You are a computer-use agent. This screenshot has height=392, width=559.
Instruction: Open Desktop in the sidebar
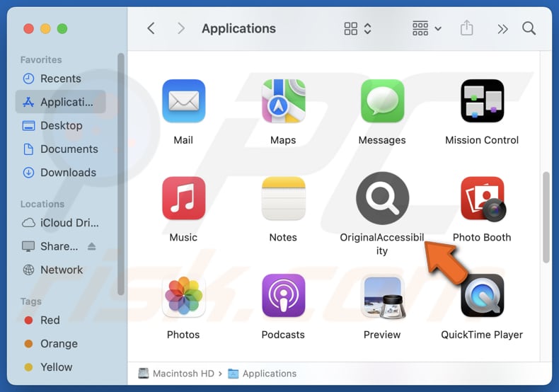(x=61, y=125)
